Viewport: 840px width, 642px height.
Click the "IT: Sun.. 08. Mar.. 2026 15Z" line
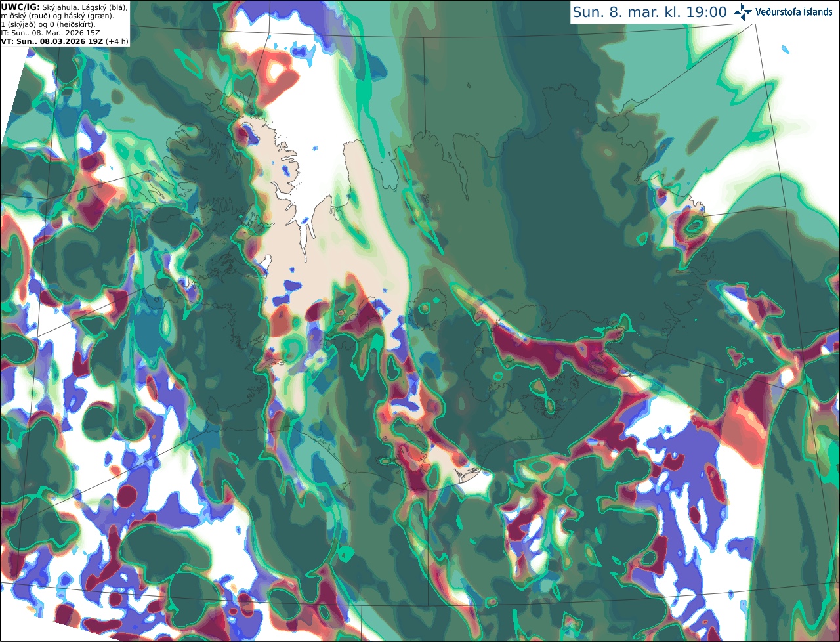pyautogui.click(x=51, y=32)
